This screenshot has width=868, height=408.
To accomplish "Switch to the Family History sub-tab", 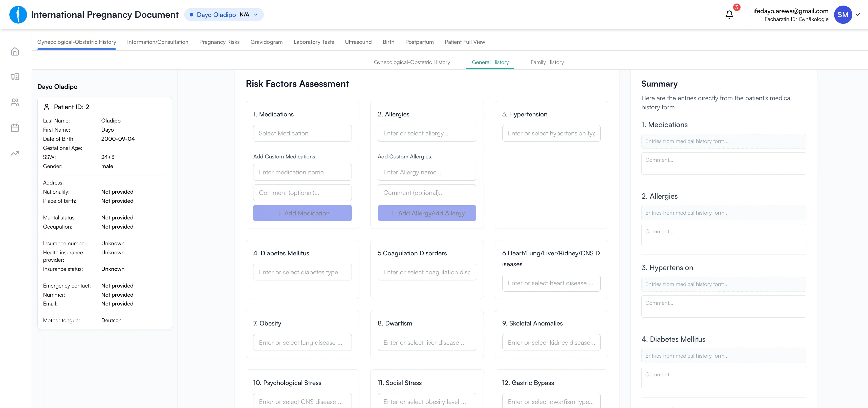I will click(547, 62).
